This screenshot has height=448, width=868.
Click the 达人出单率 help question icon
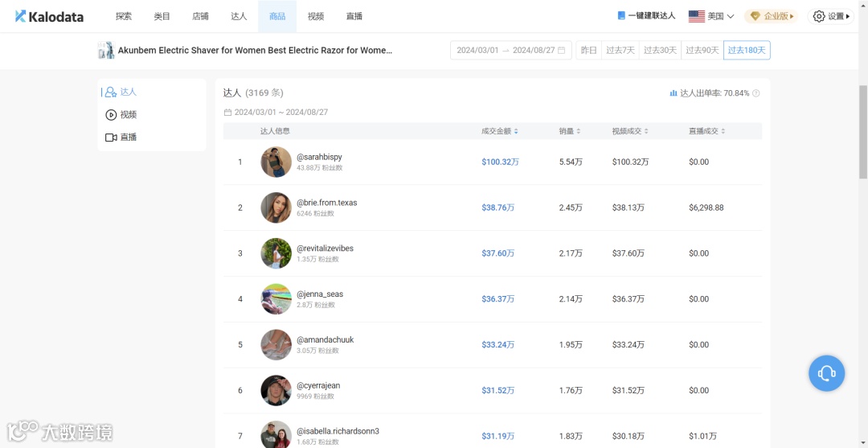pos(756,93)
